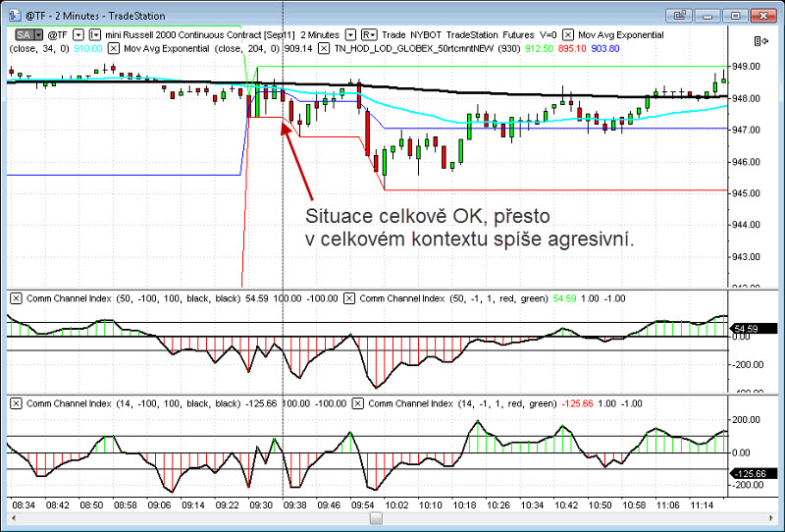Viewport: 785px width, 532px height.
Task: Click the green 912.50 indicator value
Action: pyautogui.click(x=539, y=49)
